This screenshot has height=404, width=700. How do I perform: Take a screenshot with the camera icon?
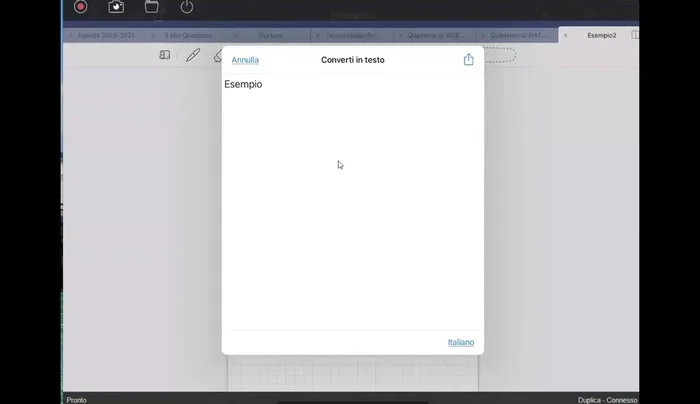[116, 7]
